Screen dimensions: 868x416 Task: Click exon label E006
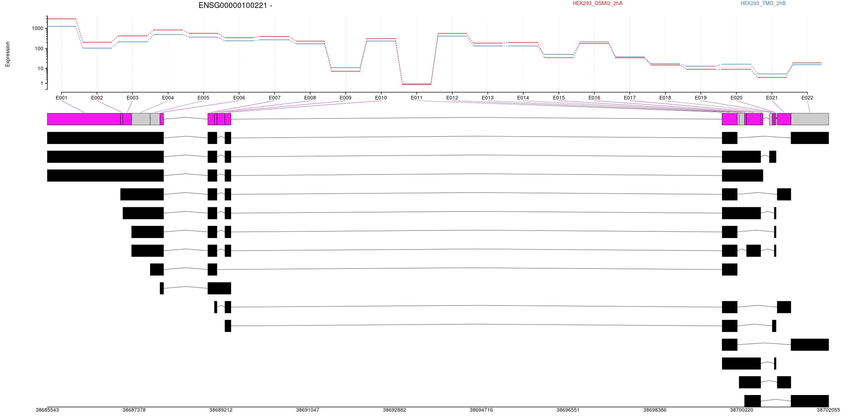tap(239, 98)
